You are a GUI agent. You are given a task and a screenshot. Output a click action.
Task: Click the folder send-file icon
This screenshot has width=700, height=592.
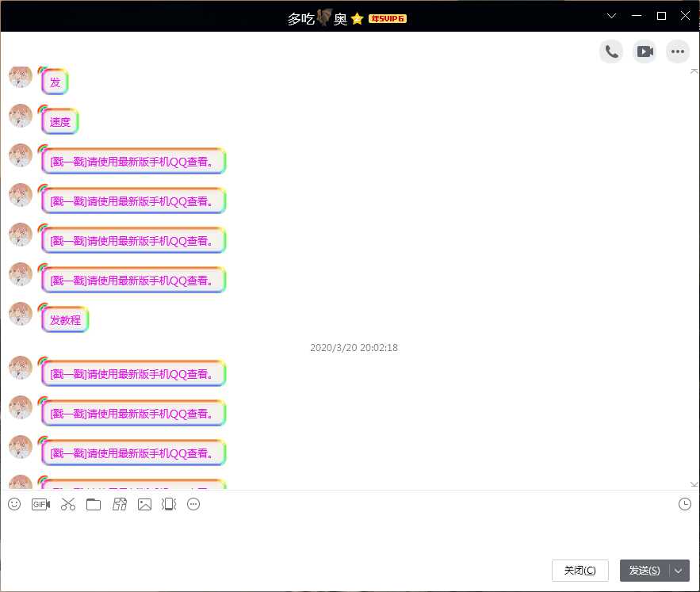tap(94, 505)
